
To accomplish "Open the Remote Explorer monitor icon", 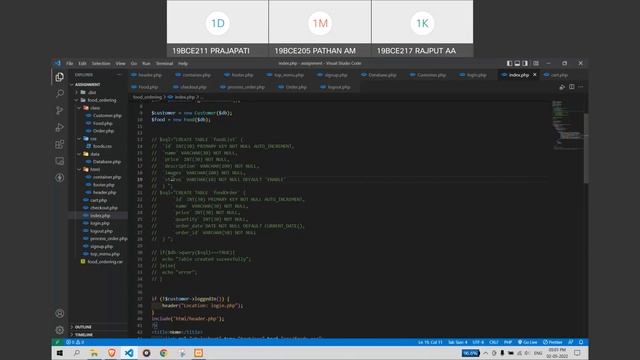I will tap(60, 161).
